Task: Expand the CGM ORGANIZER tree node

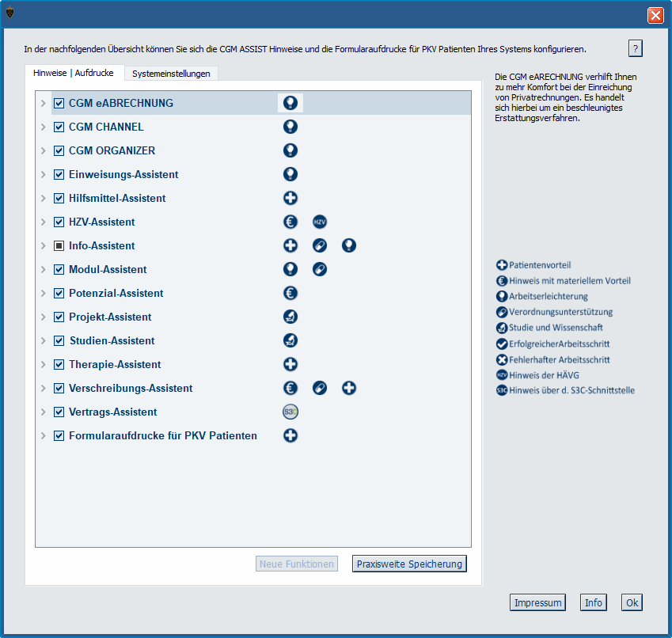Action: (x=44, y=150)
